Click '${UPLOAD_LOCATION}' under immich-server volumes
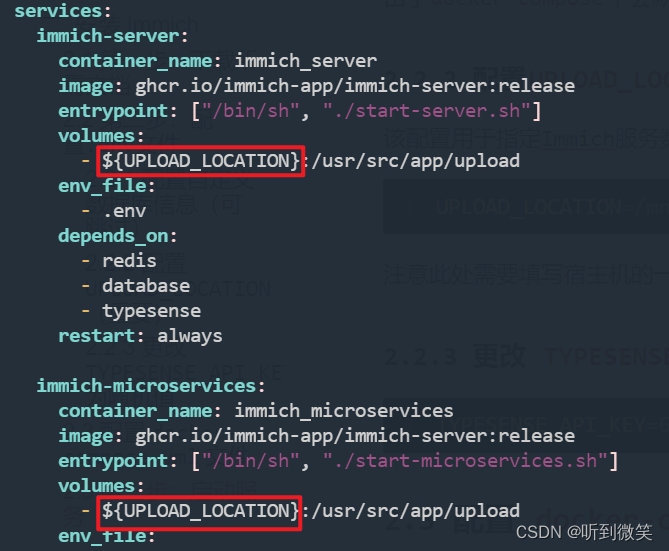This screenshot has width=669, height=551. coord(201,161)
